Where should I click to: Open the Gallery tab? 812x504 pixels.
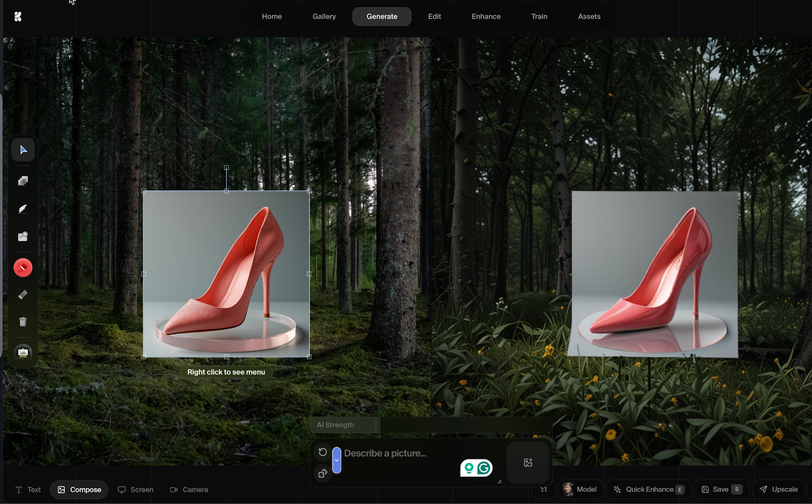pos(324,16)
